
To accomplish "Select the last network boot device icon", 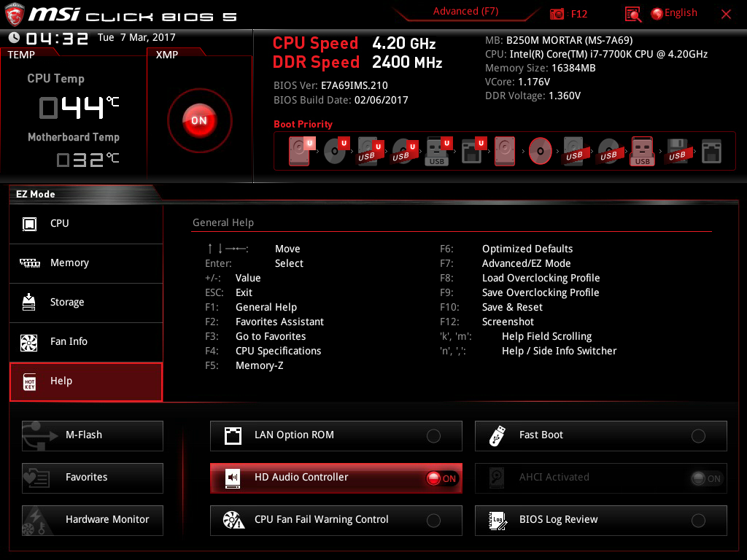I will (711, 151).
